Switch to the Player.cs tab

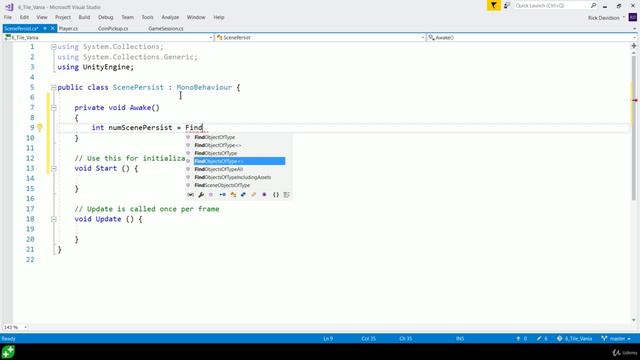(x=68, y=29)
